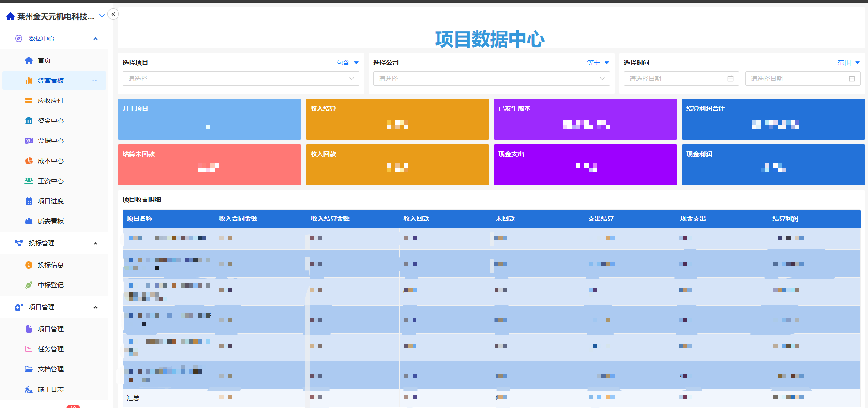
Task: Collapse the sidebar with double-chevron icon
Action: click(113, 14)
